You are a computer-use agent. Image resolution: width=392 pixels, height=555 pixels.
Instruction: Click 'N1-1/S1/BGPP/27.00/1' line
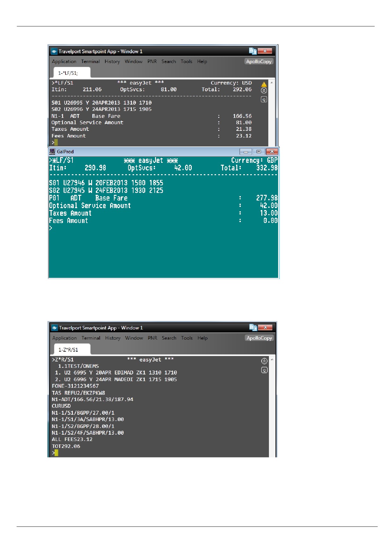click(x=83, y=413)
